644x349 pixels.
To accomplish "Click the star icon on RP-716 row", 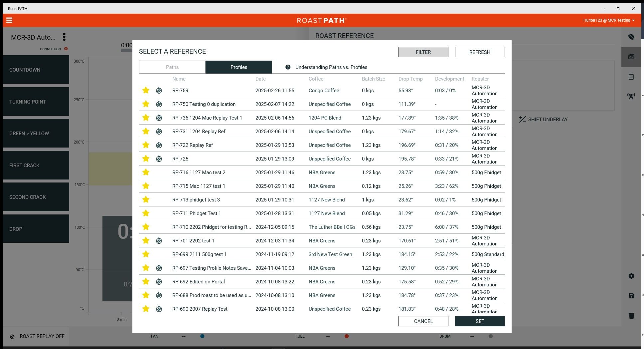I will (146, 173).
